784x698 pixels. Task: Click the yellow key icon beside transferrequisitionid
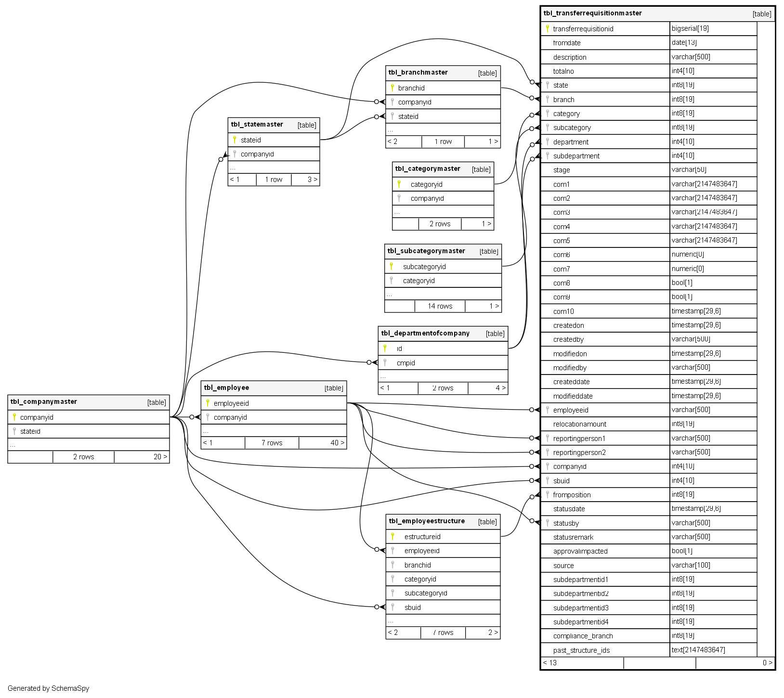click(x=547, y=28)
